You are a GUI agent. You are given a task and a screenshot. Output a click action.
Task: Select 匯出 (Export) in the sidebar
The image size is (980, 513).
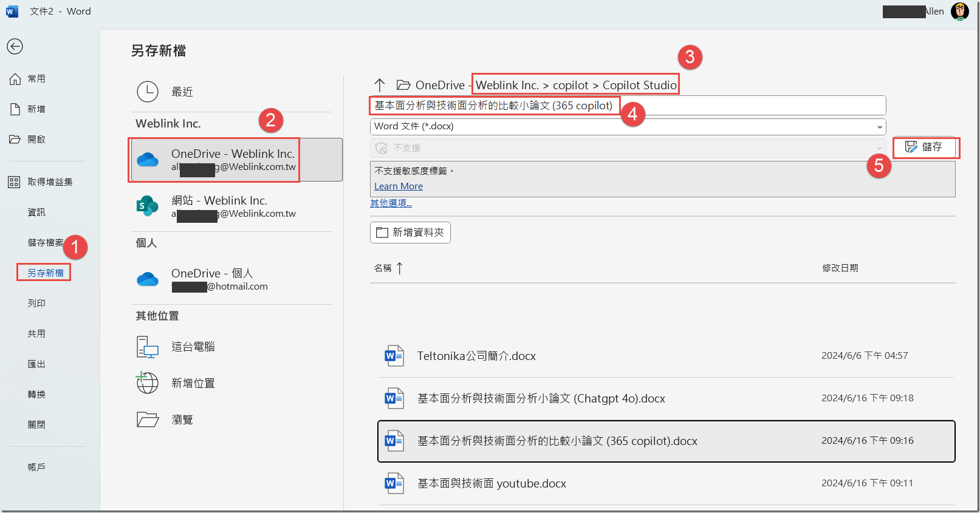point(36,364)
